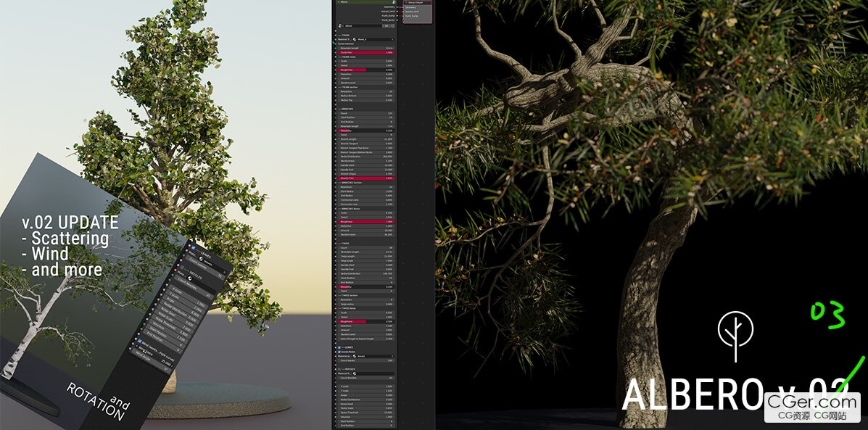
Task: Select the BRANCHES Count field
Action: pyautogui.click(x=366, y=113)
